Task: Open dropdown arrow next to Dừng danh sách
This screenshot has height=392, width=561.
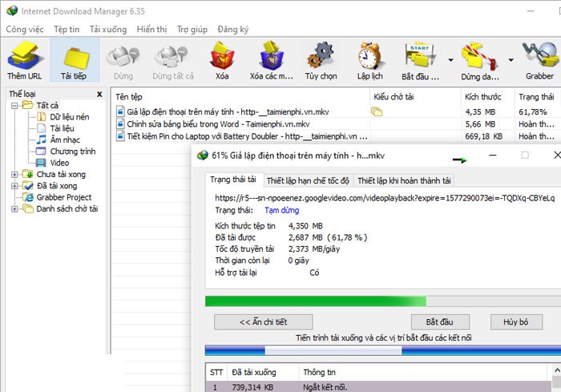Action: (x=511, y=60)
